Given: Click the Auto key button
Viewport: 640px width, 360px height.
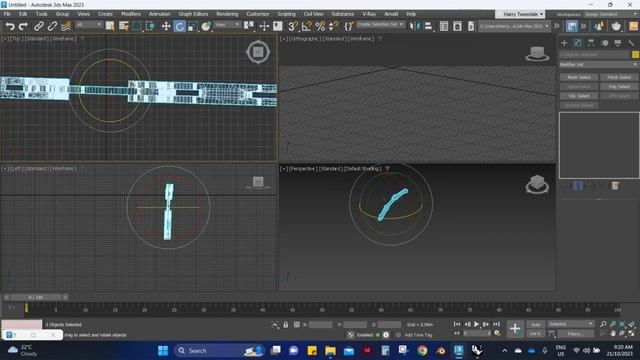Looking at the screenshot, I should tap(536, 324).
